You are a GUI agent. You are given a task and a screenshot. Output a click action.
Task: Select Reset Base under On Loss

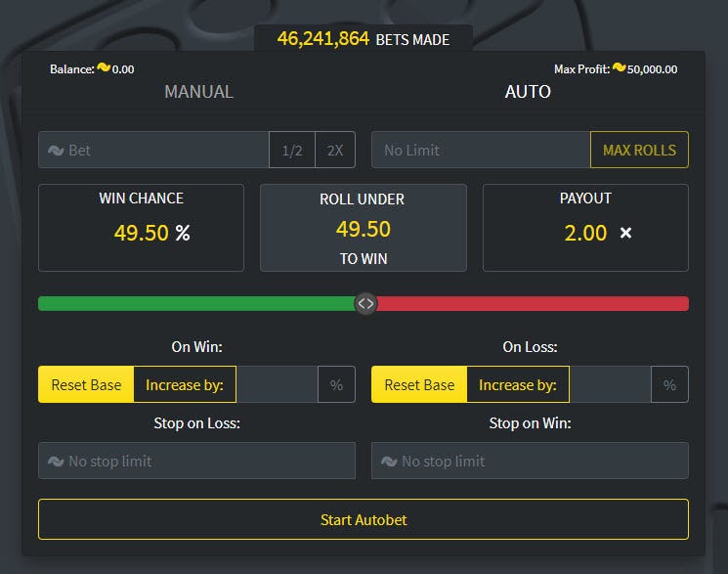(x=419, y=384)
